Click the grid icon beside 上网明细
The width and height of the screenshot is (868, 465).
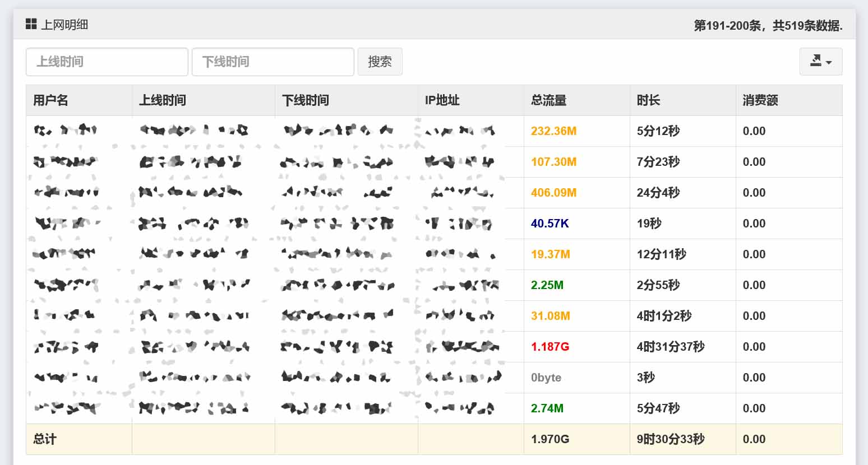[31, 24]
